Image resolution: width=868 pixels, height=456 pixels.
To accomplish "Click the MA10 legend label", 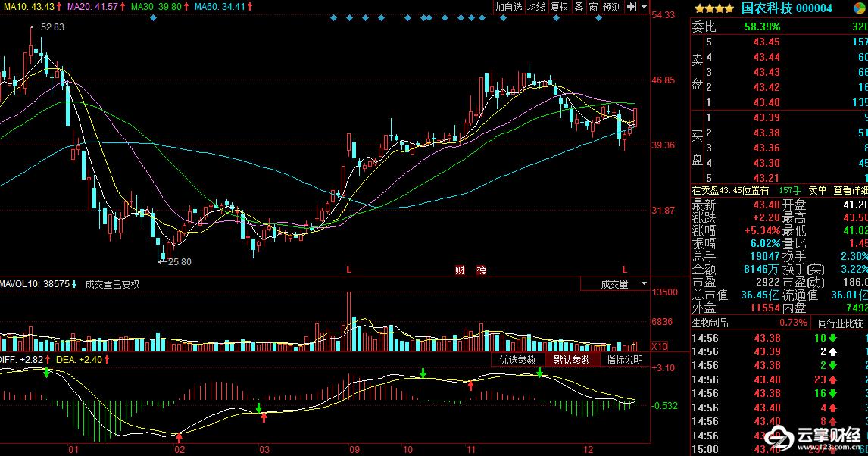I will pyautogui.click(x=32, y=6).
